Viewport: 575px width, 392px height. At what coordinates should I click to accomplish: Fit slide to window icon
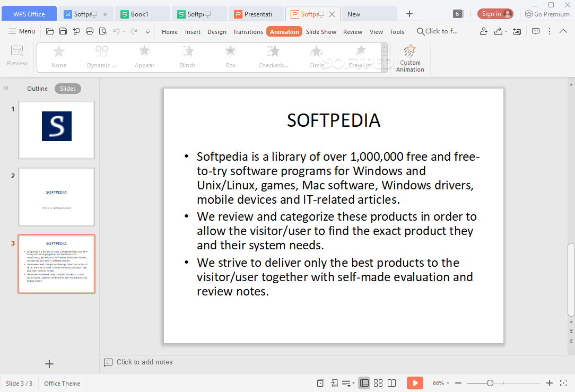click(x=563, y=383)
